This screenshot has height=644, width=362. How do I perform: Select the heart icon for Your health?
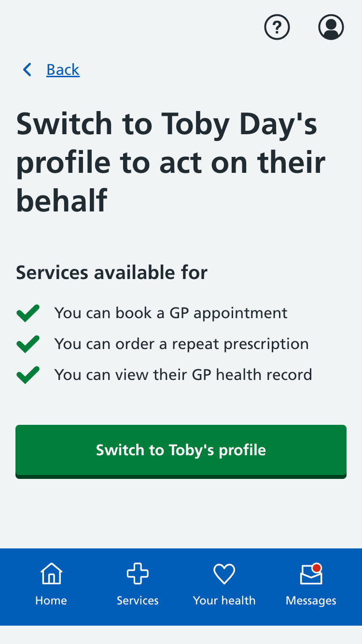[224, 573]
